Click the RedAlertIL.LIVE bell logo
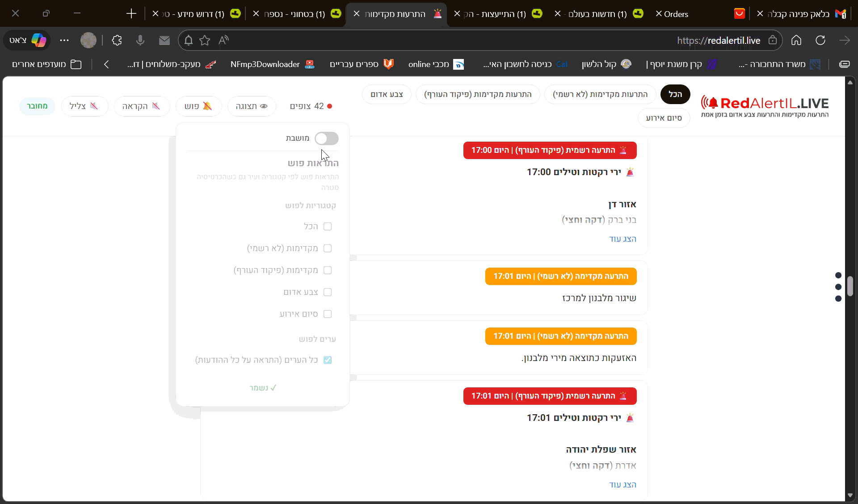 [712, 103]
